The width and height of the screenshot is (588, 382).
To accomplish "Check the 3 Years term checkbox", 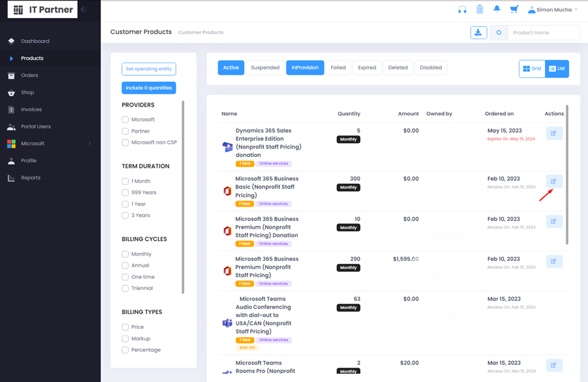I will pyautogui.click(x=125, y=215).
